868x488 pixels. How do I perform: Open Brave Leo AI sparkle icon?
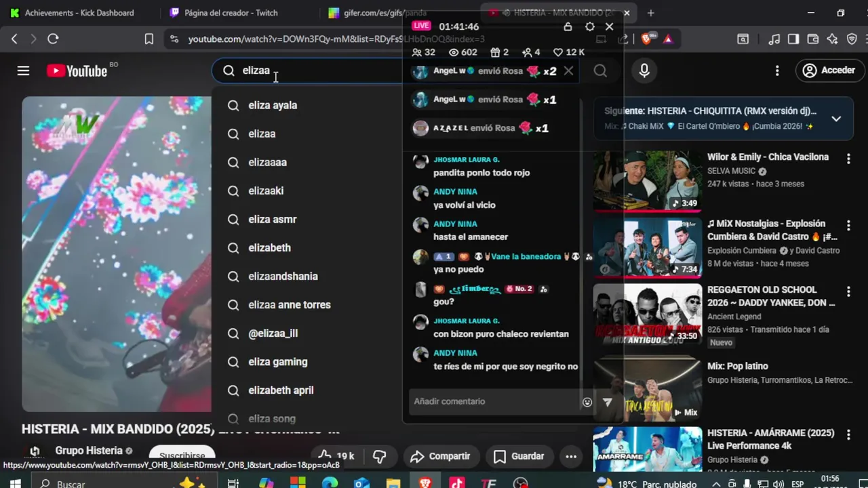[832, 39]
